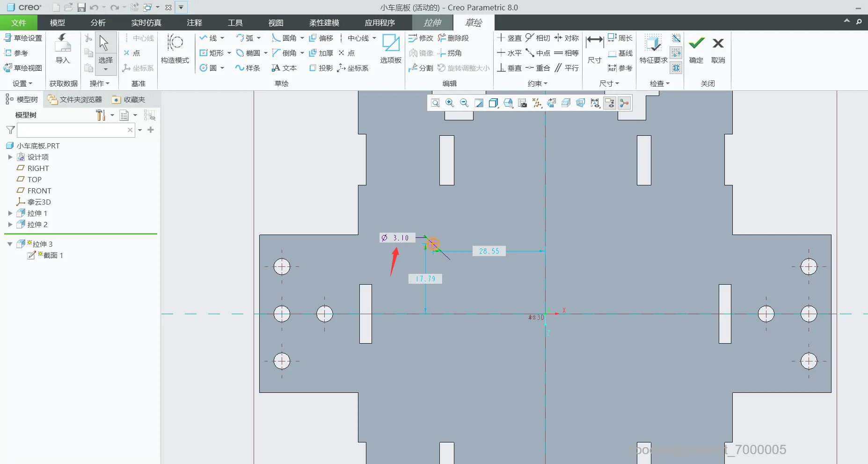The width and height of the screenshot is (868, 464).
Task: Apply the Parallel (平行) constraint
Action: tap(567, 68)
